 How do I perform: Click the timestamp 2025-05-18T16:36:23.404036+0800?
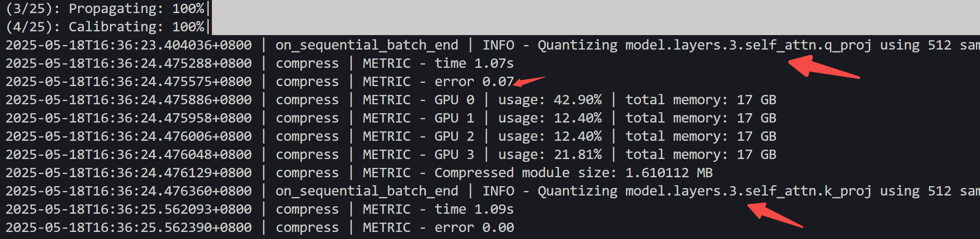(x=129, y=45)
